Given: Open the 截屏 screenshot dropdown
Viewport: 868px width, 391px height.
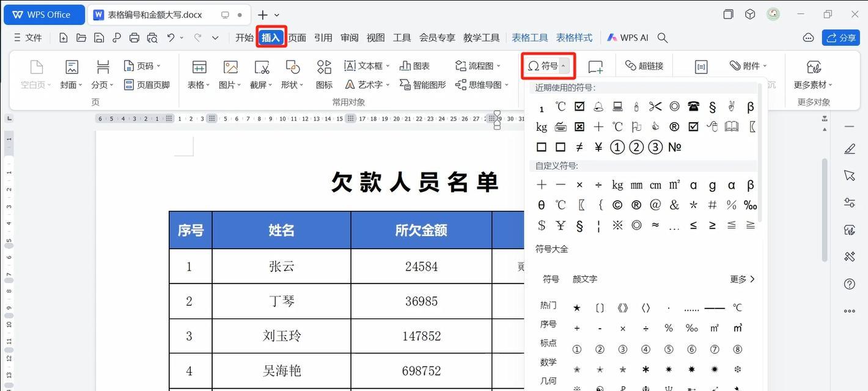Looking at the screenshot, I should click(261, 75).
